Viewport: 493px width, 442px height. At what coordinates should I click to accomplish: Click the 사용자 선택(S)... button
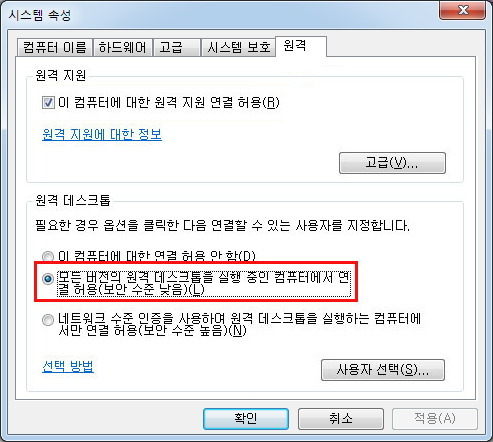click(383, 370)
